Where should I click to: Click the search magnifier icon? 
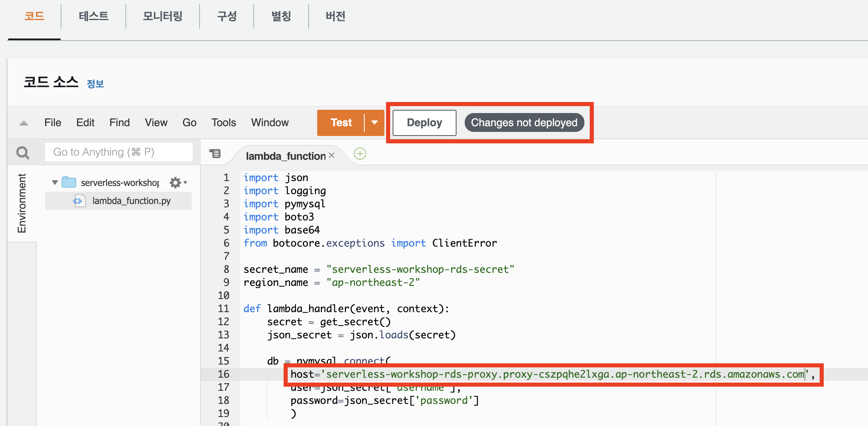(23, 153)
